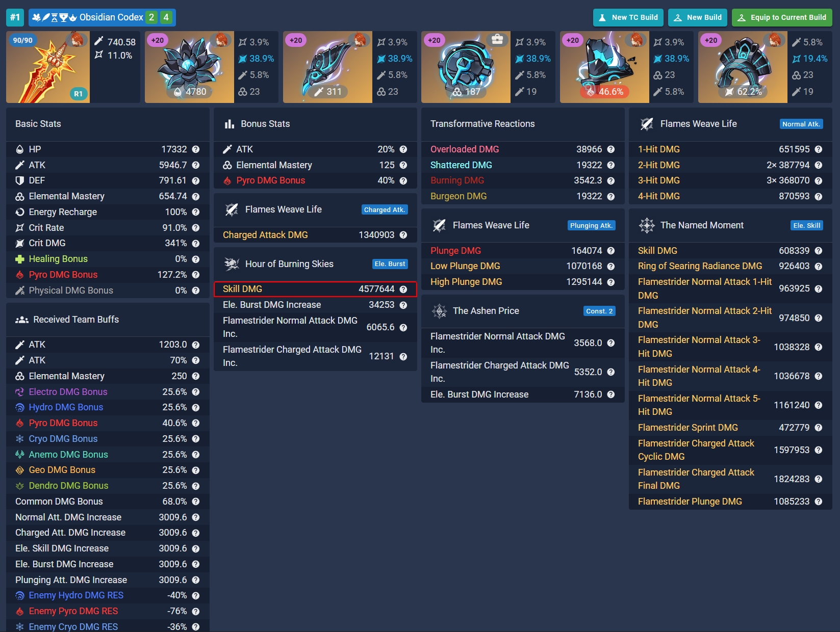This screenshot has width=840, height=632.
Task: Create a New Build
Action: [x=698, y=17]
